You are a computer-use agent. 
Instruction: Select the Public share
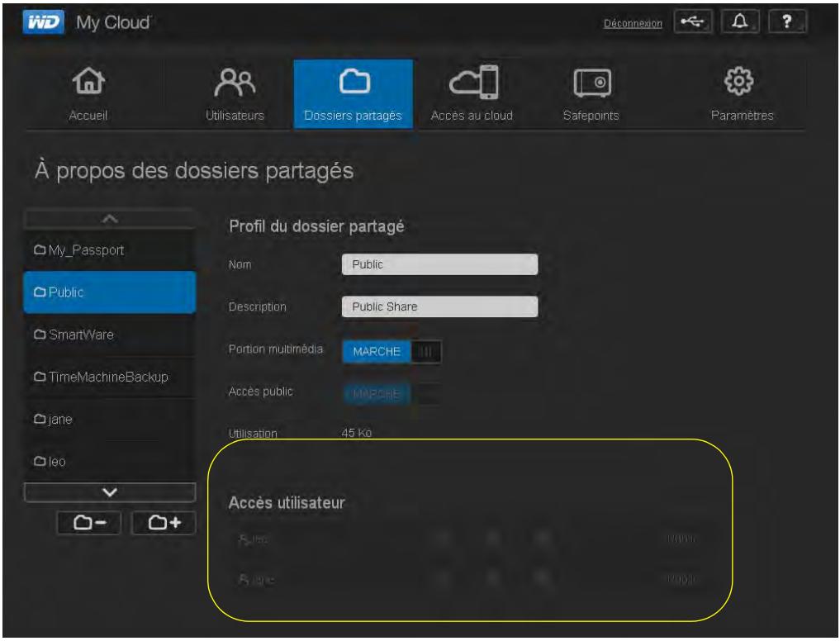pyautogui.click(x=110, y=292)
